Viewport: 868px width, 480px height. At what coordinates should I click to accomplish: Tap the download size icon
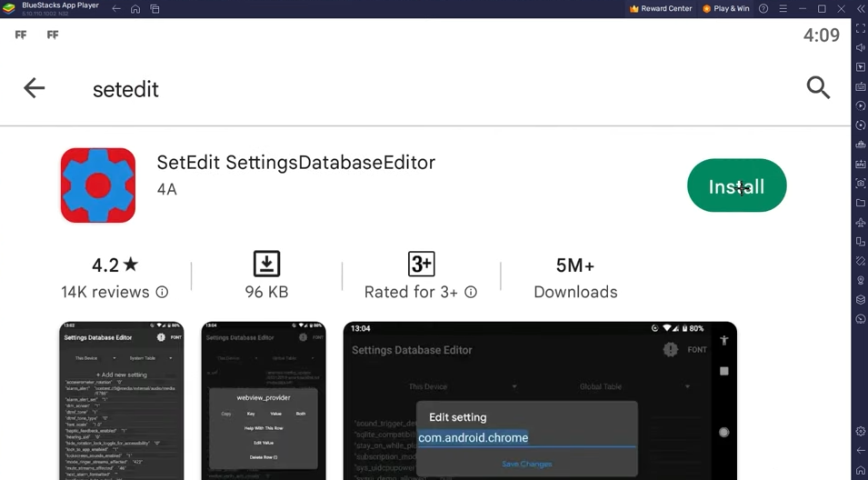266,264
